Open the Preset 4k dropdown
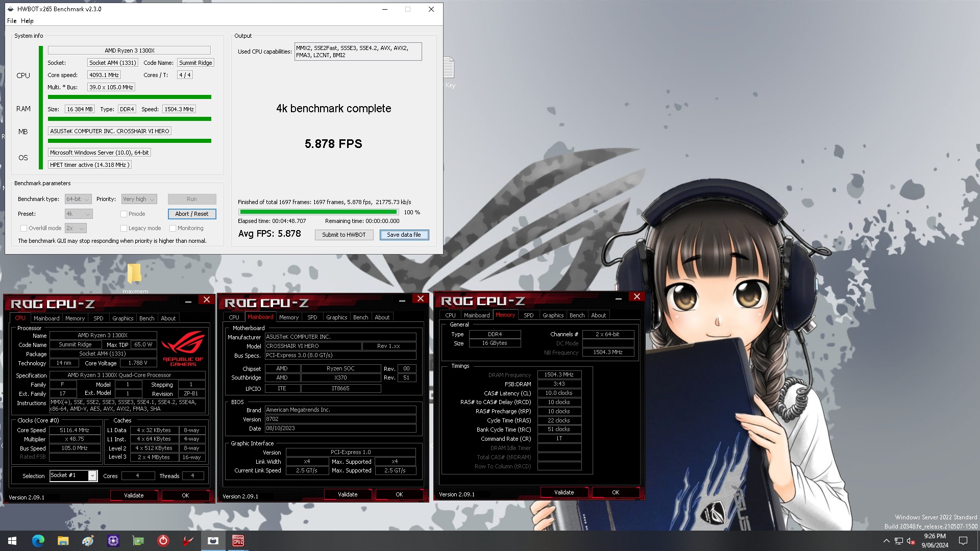Screen dimensions: 980x551 [x=79, y=214]
